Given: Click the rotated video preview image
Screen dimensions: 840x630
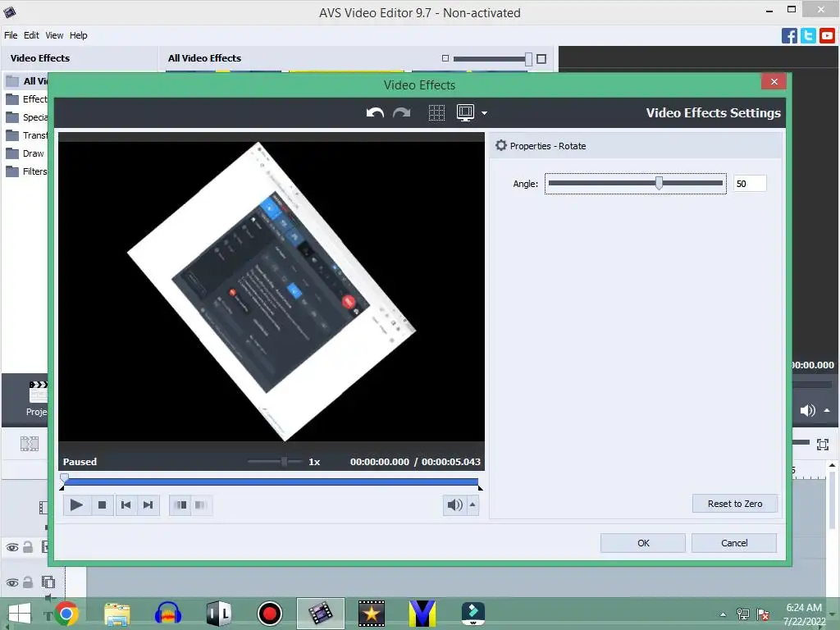Looking at the screenshot, I should tap(271, 291).
